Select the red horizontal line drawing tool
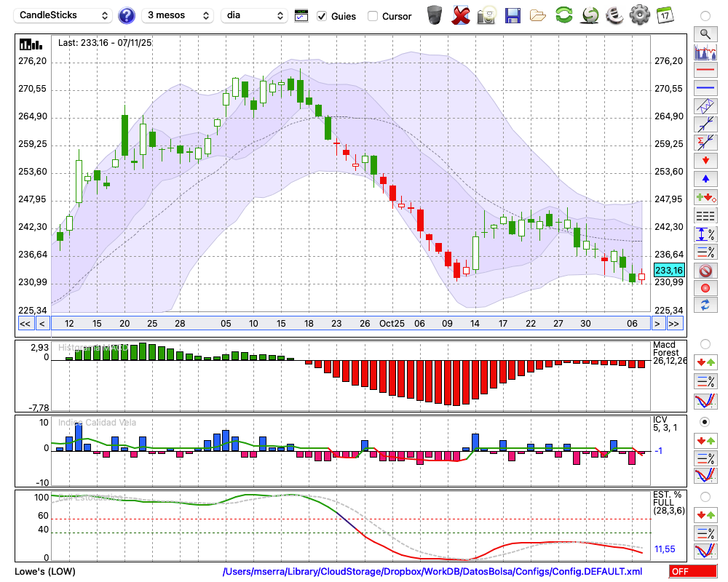Screen dimensions: 728x582 [x=705, y=71]
